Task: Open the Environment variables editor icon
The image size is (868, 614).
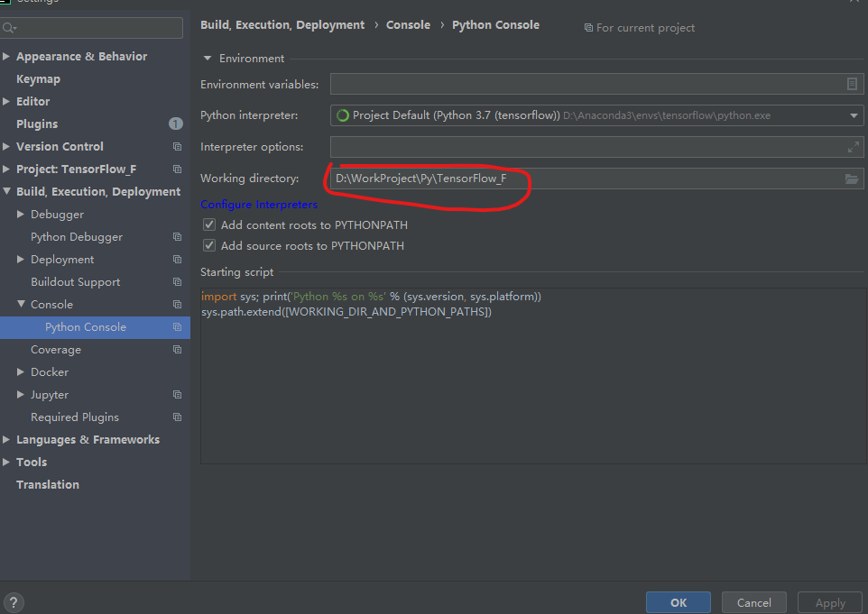Action: point(852,83)
